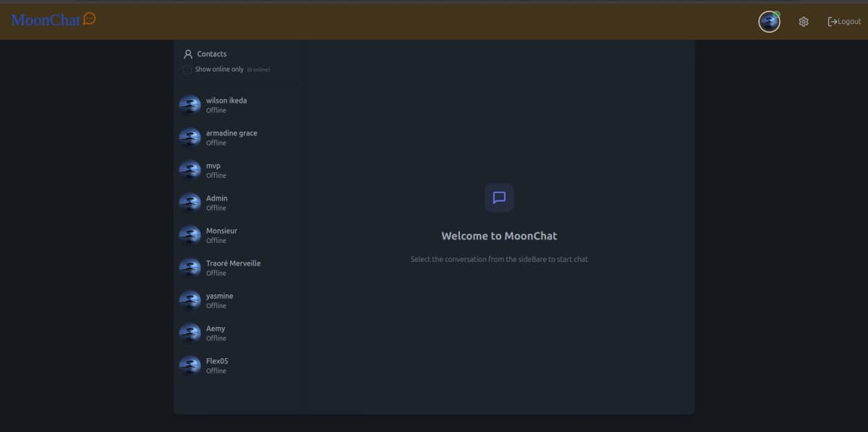Open conversation with wilson ikeda
Screen dimensions: 868x432
point(226,105)
